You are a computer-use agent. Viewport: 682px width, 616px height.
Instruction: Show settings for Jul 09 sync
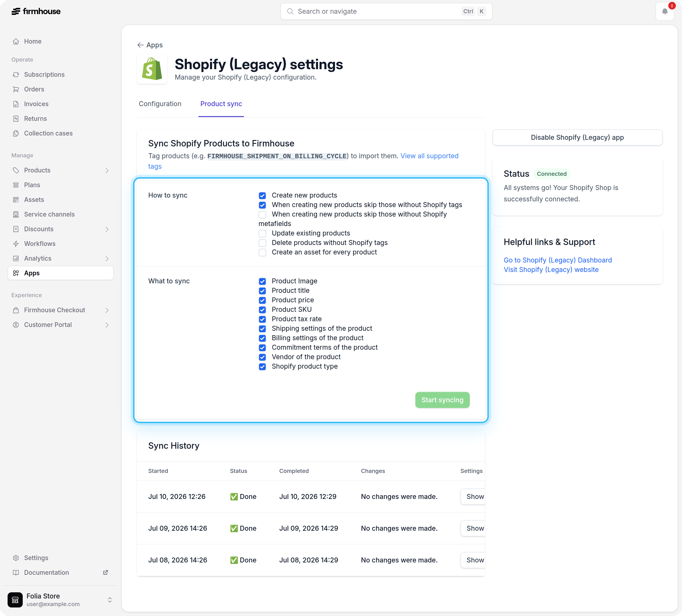pyautogui.click(x=473, y=528)
